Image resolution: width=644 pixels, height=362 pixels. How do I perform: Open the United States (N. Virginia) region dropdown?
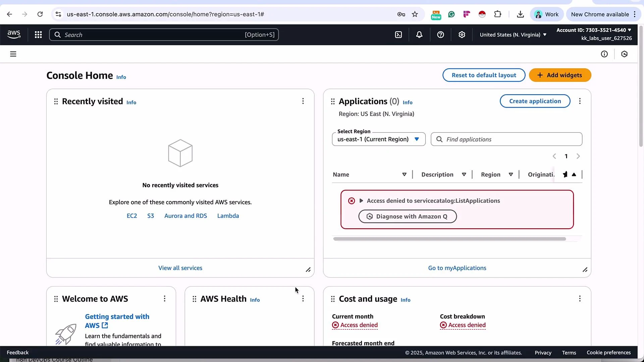513,35
